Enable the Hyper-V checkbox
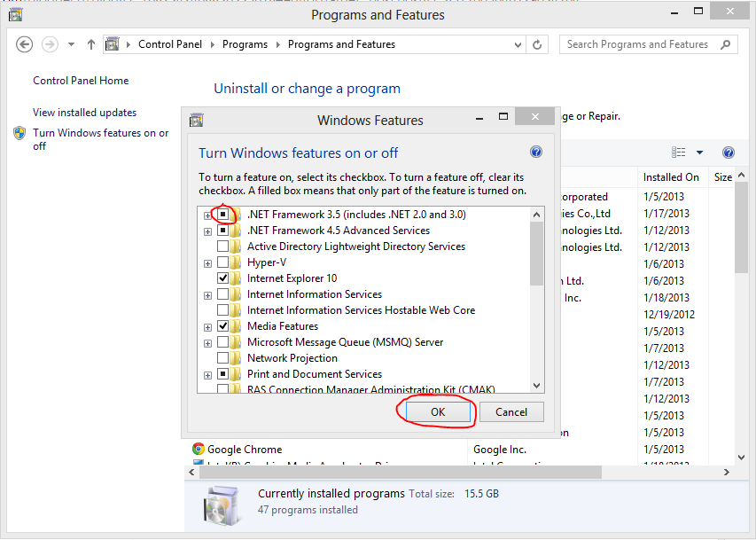This screenshot has height=540, width=756. 222,262
